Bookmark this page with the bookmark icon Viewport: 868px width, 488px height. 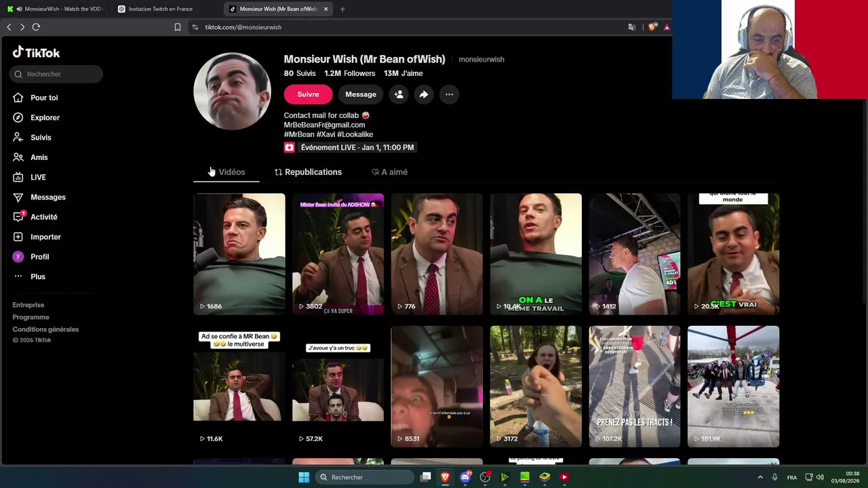click(178, 27)
